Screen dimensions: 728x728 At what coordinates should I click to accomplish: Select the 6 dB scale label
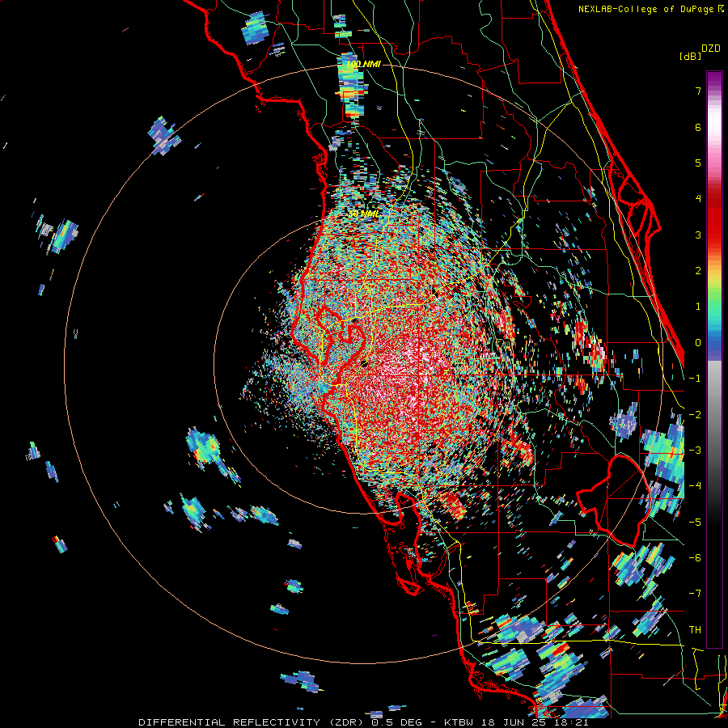[698, 127]
